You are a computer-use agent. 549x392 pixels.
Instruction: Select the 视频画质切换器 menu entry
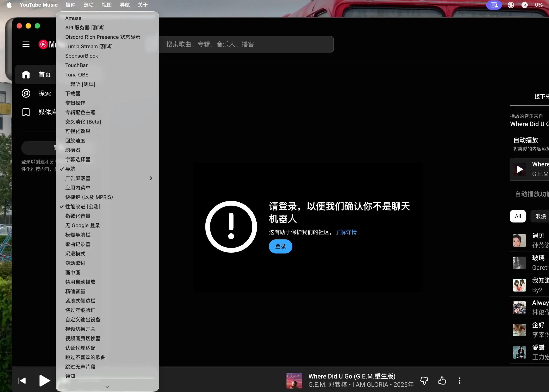tap(107, 339)
